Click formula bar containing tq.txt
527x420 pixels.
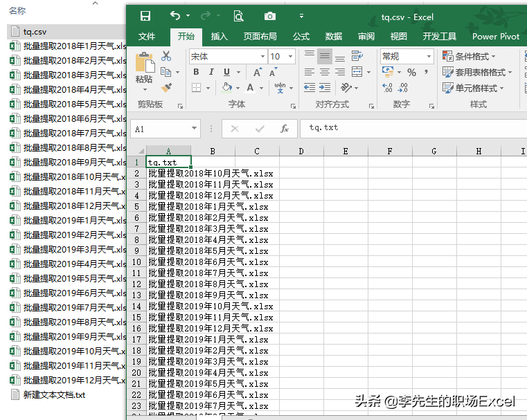pyautogui.click(x=413, y=128)
